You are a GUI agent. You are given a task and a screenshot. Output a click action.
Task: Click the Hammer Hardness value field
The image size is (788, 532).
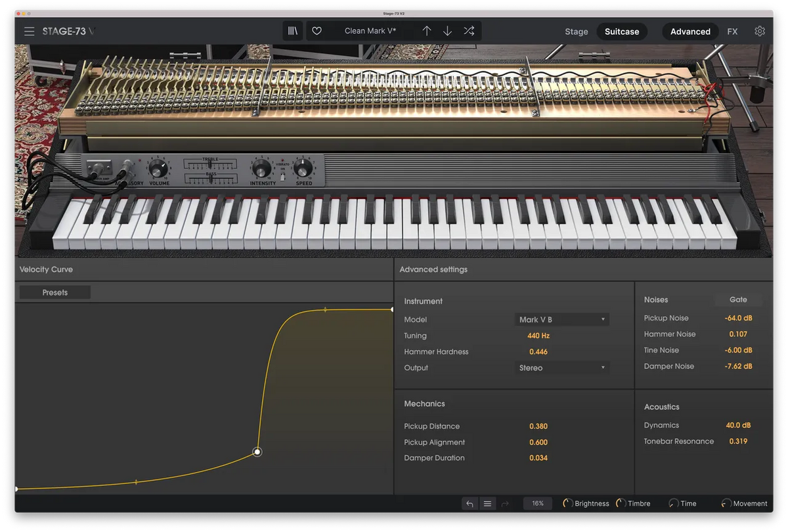(538, 352)
